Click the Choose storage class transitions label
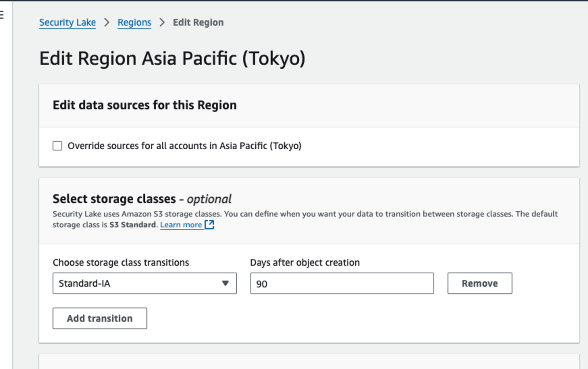The image size is (588, 369). (x=121, y=263)
